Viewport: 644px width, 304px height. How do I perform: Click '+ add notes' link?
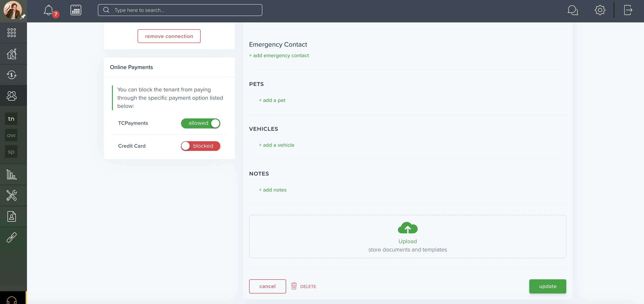[272, 190]
